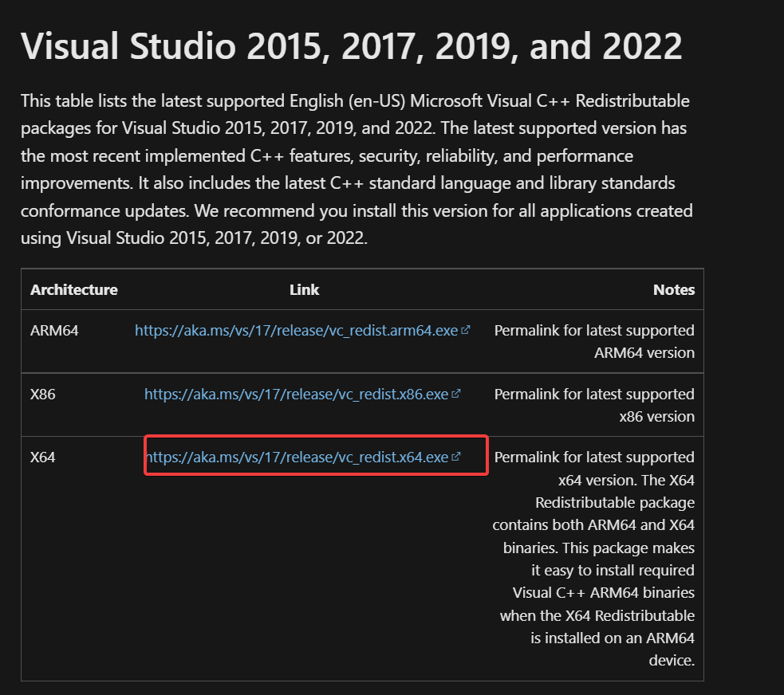This screenshot has height=695, width=784.
Task: Click the X86 cell in the Architecture column
Action: click(x=43, y=393)
